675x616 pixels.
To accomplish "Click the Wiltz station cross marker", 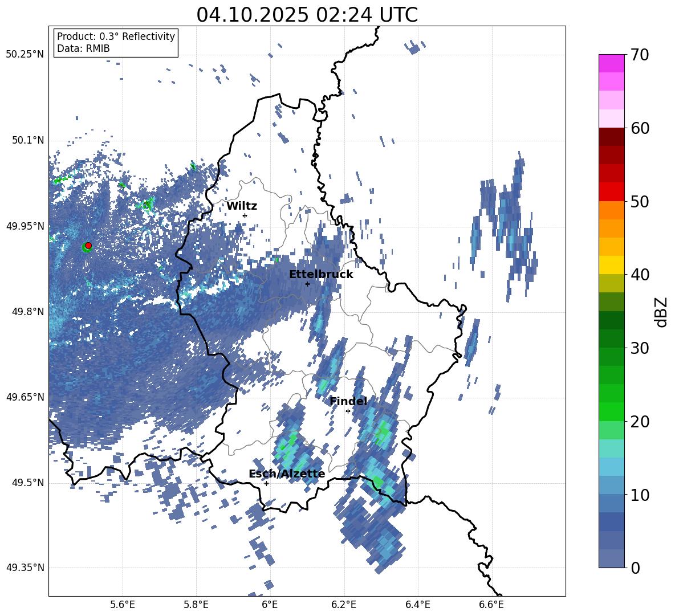I will click(245, 215).
